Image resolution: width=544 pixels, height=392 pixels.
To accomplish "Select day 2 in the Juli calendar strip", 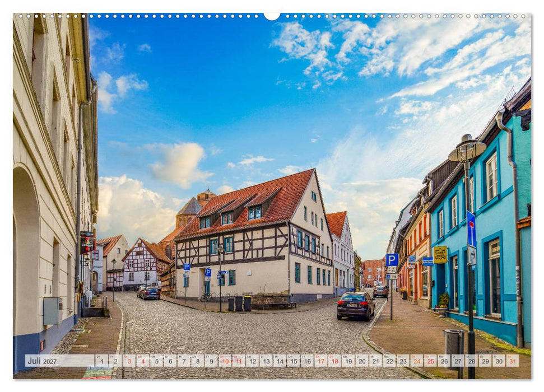I will (115, 361).
